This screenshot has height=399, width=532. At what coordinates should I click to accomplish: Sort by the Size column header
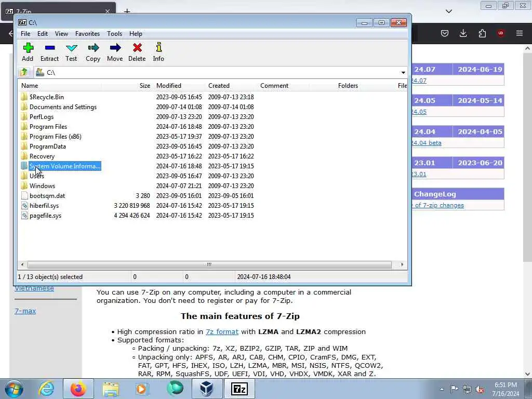(x=127, y=86)
